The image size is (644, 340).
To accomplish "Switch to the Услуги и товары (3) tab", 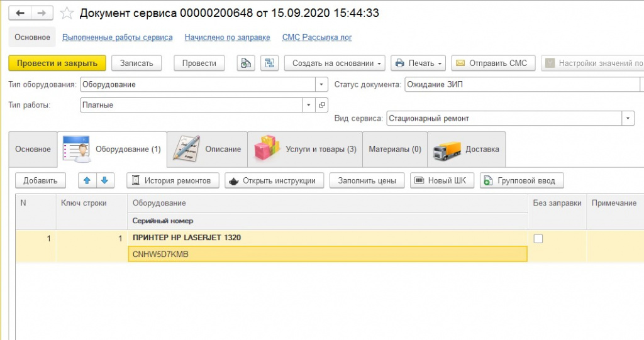I will tap(305, 149).
